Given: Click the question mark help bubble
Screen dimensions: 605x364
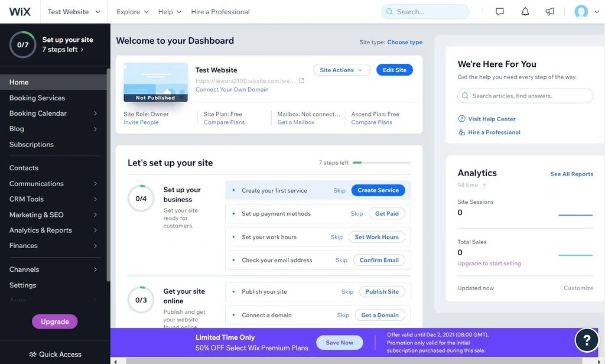Looking at the screenshot, I should pos(587,340).
